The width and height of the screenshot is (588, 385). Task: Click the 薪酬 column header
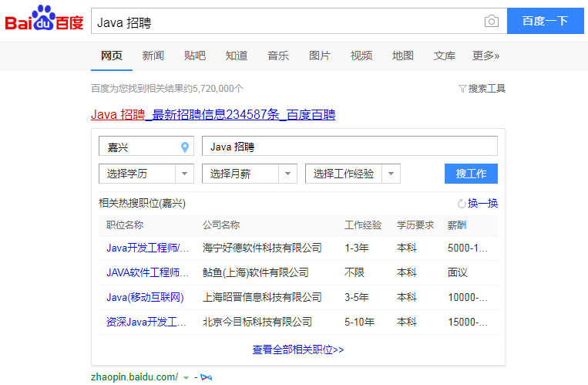(457, 225)
